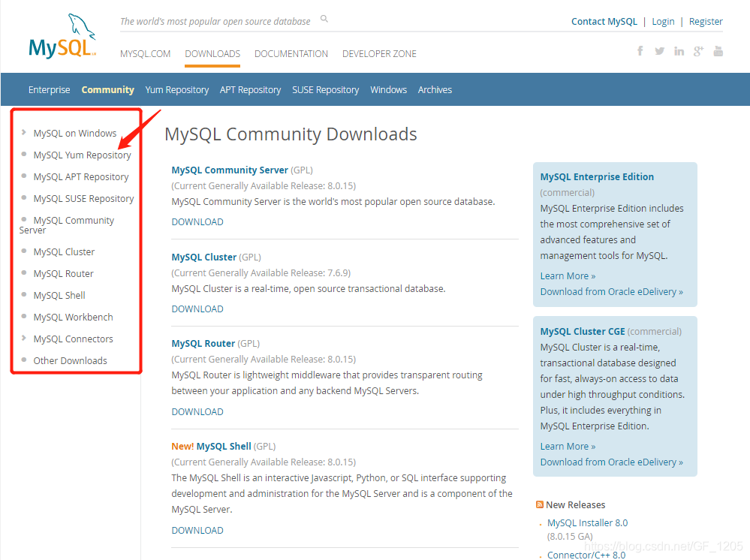Open Archives in blue nav bar

pyautogui.click(x=435, y=90)
